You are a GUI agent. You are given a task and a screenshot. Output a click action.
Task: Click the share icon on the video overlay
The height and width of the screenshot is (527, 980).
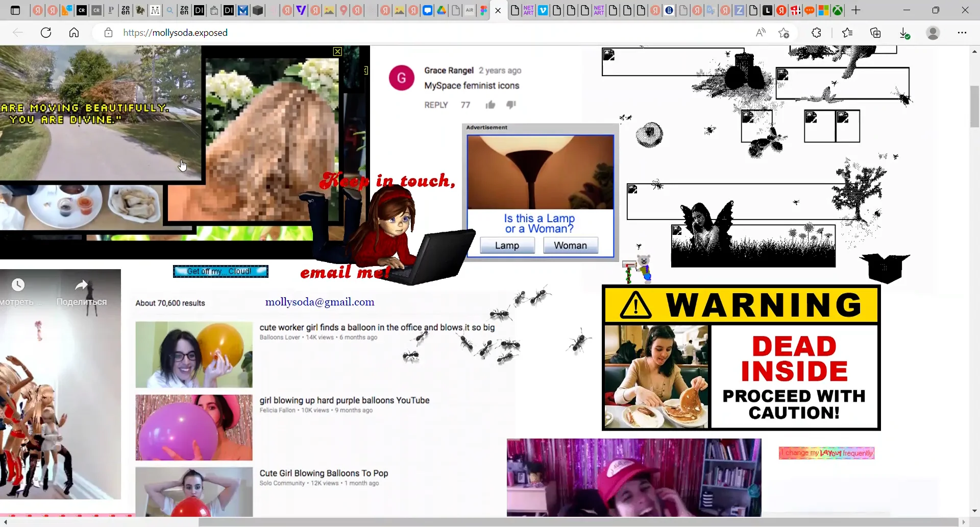[82, 284]
